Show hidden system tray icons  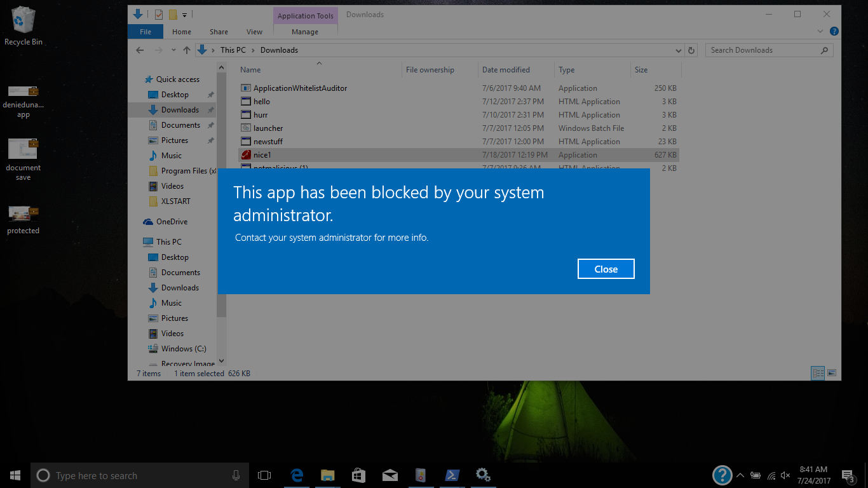(740, 475)
